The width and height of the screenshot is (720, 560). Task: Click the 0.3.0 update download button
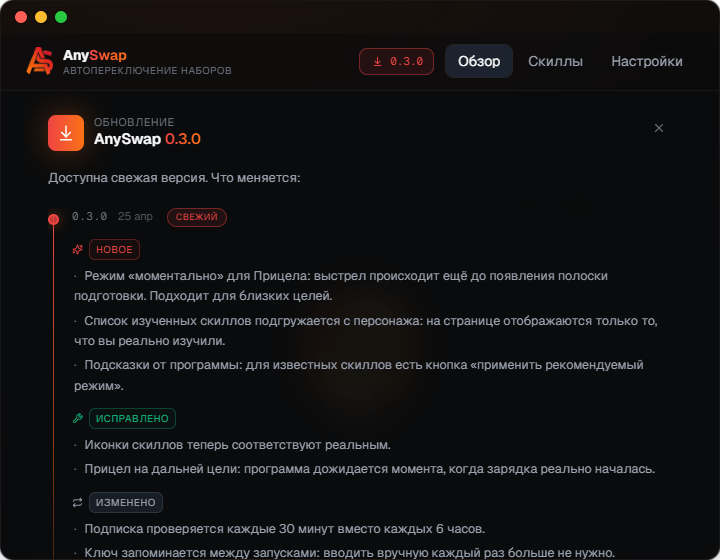point(396,62)
